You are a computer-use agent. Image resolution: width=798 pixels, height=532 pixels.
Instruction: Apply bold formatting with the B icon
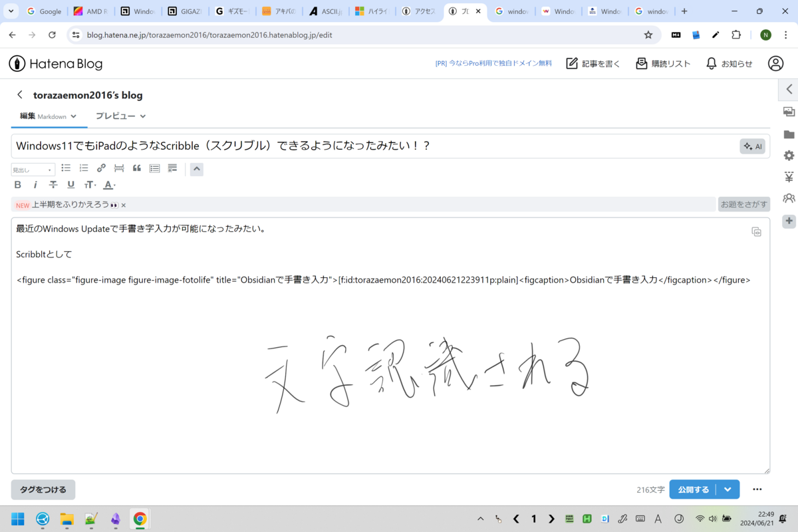[18, 185]
